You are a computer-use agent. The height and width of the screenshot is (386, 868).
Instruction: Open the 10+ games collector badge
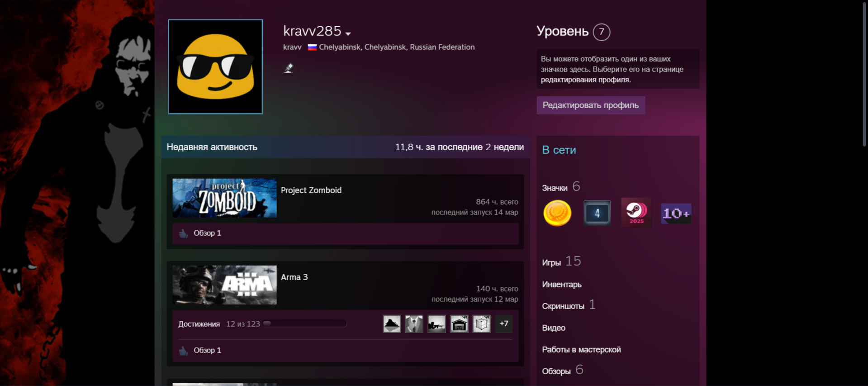676,213
